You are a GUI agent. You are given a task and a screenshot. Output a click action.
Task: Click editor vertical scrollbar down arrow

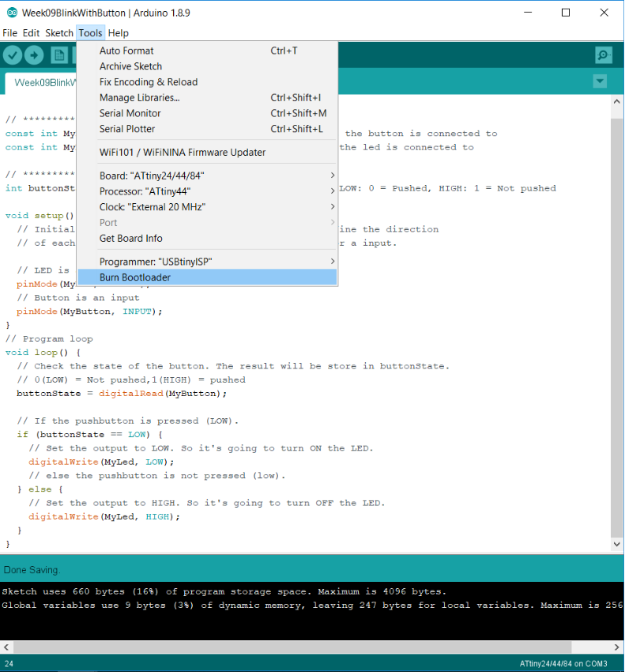point(616,544)
